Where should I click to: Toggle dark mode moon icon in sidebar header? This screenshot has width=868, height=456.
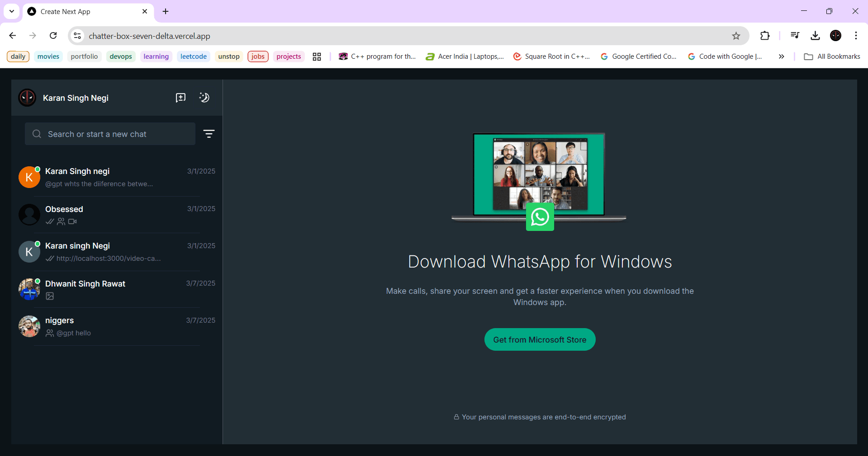pyautogui.click(x=204, y=98)
